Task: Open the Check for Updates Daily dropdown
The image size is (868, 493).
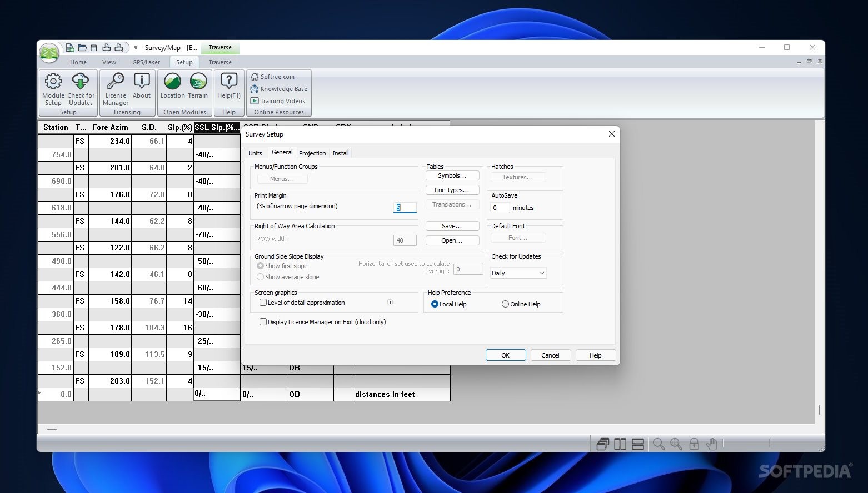Action: pyautogui.click(x=518, y=273)
